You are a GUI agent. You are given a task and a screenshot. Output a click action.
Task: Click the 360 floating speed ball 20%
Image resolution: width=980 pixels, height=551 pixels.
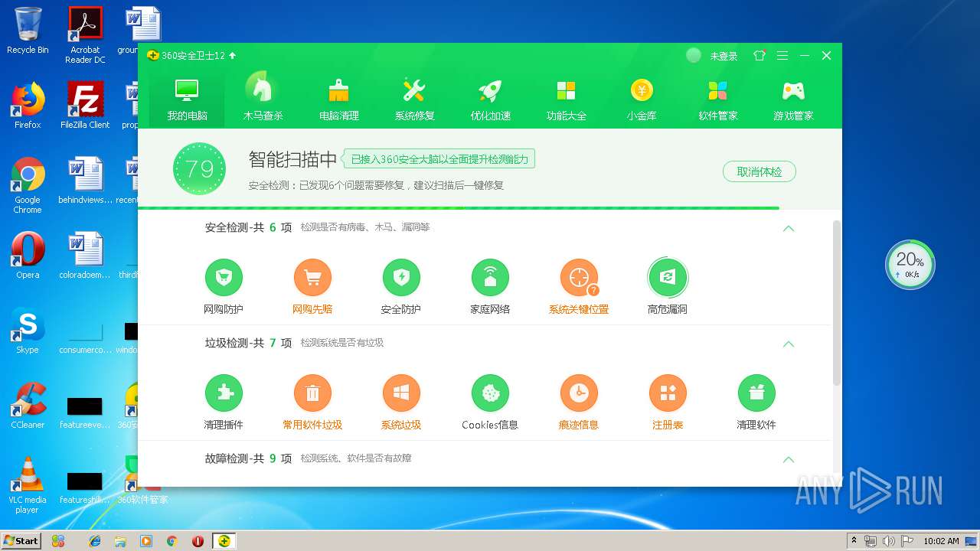point(910,265)
